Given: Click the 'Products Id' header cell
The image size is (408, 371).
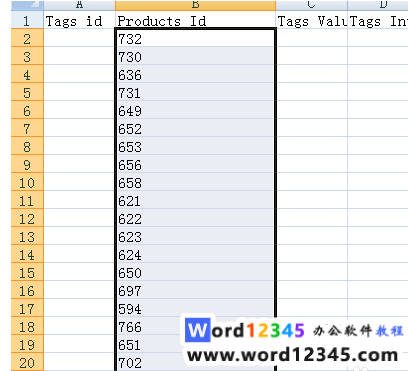Looking at the screenshot, I should 196,20.
